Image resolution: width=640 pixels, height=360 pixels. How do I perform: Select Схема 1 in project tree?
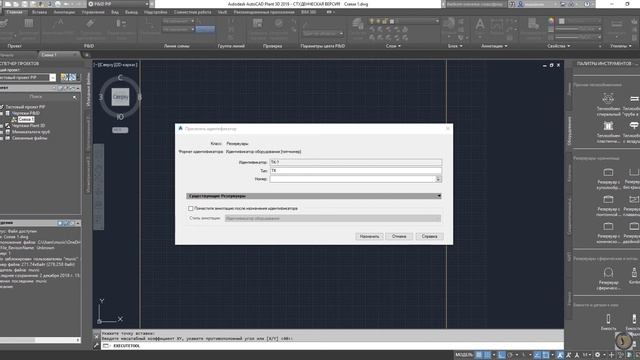click(26, 119)
